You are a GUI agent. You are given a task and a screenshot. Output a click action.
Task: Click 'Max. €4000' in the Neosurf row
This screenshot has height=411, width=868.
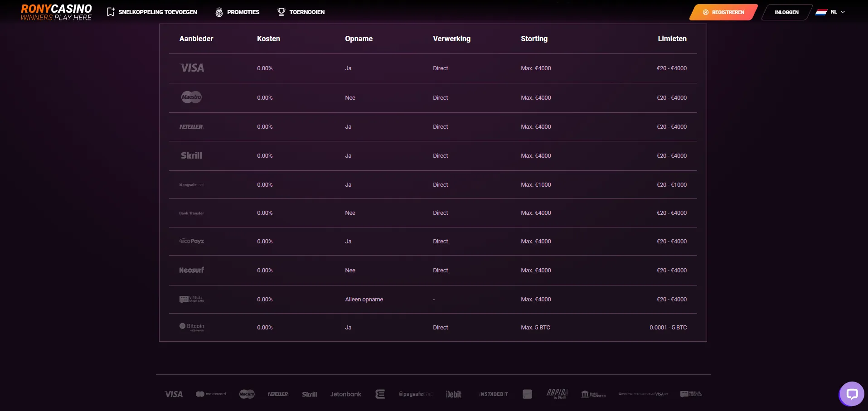536,271
